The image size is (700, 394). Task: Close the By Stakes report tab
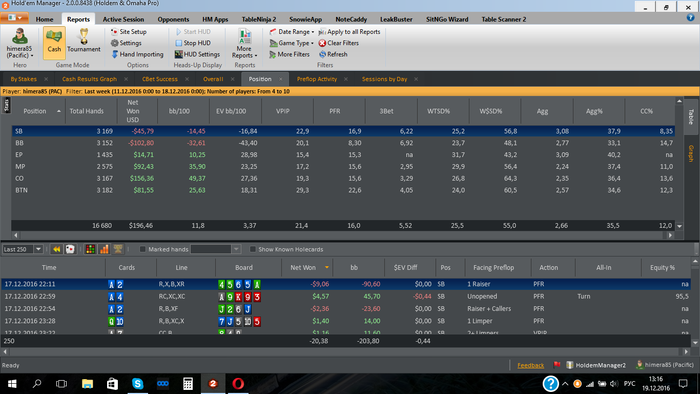(x=46, y=79)
